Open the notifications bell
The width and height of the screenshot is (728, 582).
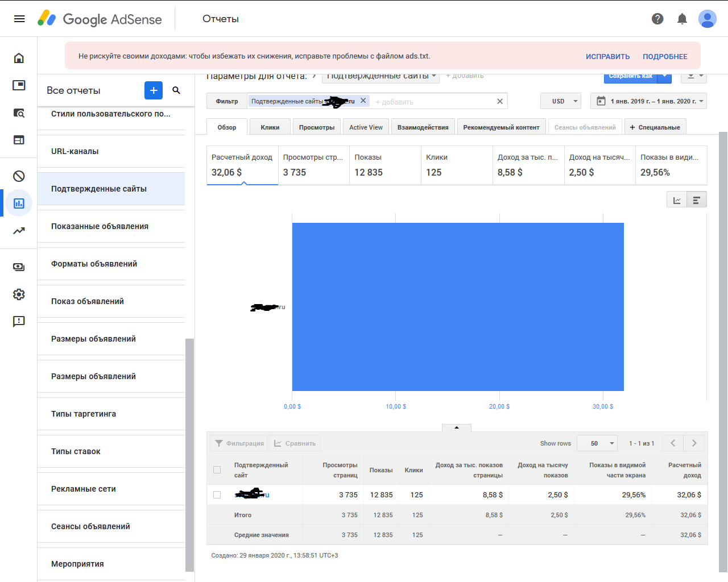coord(682,19)
